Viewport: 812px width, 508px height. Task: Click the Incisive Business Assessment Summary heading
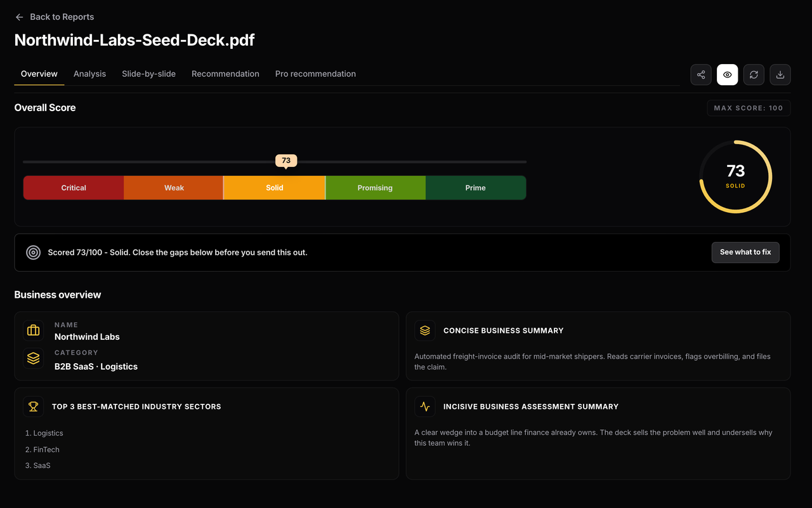click(x=531, y=406)
